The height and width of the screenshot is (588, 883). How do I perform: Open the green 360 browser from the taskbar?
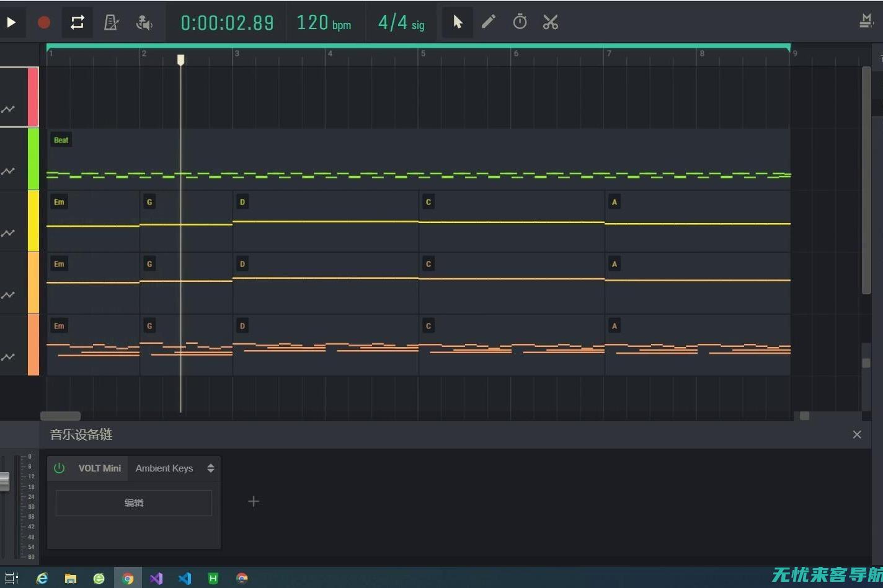point(99,578)
